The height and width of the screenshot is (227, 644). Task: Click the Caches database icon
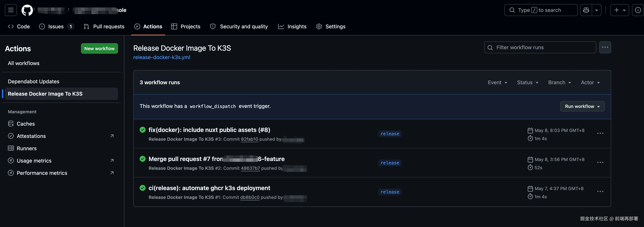[x=11, y=124]
